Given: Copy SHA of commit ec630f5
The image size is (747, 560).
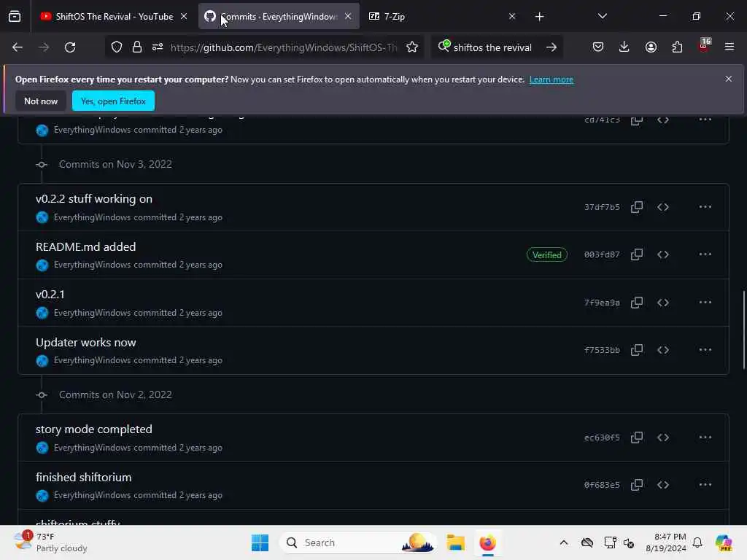Looking at the screenshot, I should [x=636, y=437].
